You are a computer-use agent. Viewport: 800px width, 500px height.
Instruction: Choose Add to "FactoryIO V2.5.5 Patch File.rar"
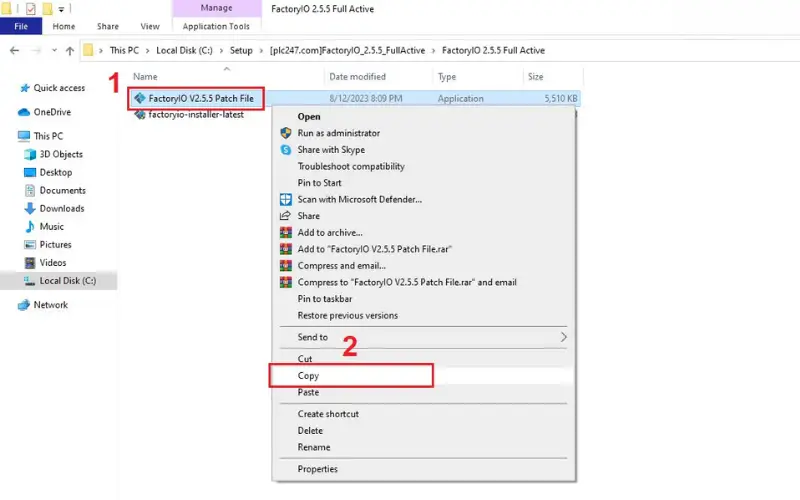(375, 249)
